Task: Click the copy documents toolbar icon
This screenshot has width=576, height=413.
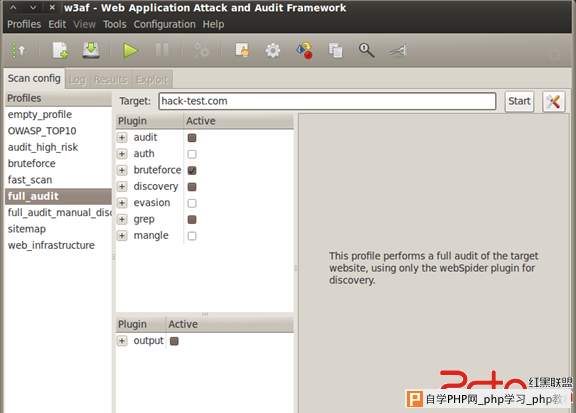Action: 335,50
